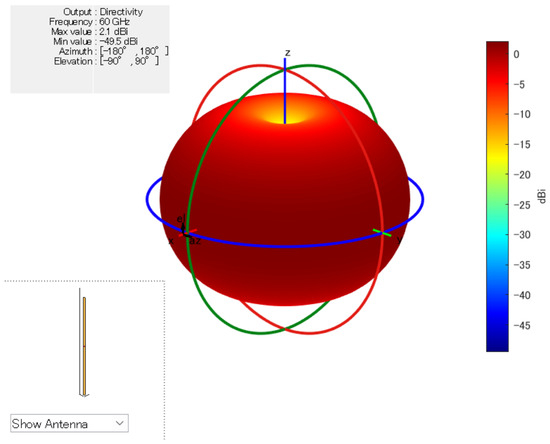Click the red x-axis tick marker
The image size is (550, 444).
(x=188, y=233)
